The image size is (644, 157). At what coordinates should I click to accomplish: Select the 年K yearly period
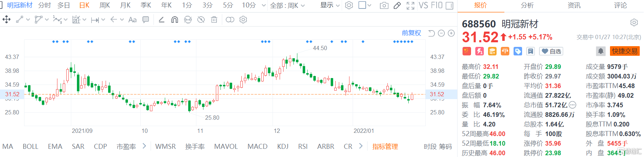point(166,5)
